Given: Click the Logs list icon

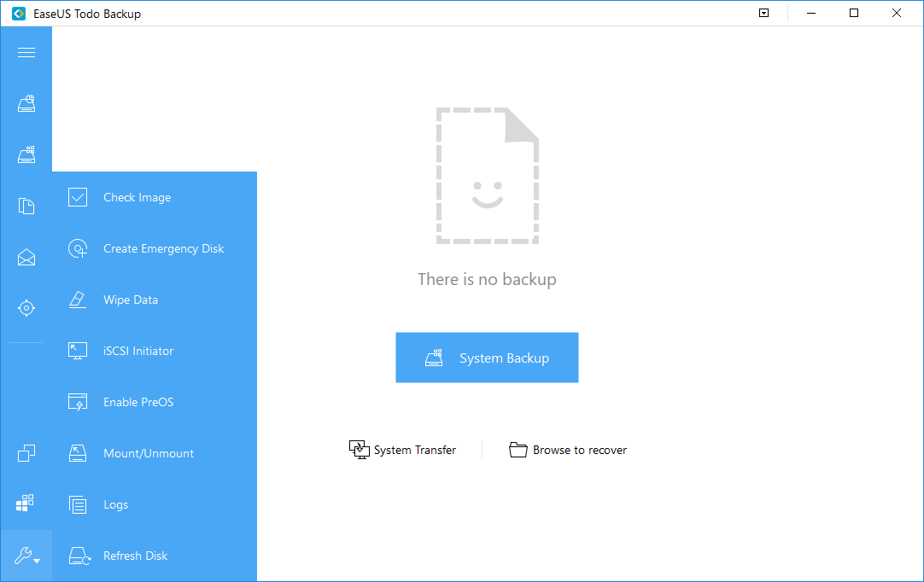Looking at the screenshot, I should [78, 505].
